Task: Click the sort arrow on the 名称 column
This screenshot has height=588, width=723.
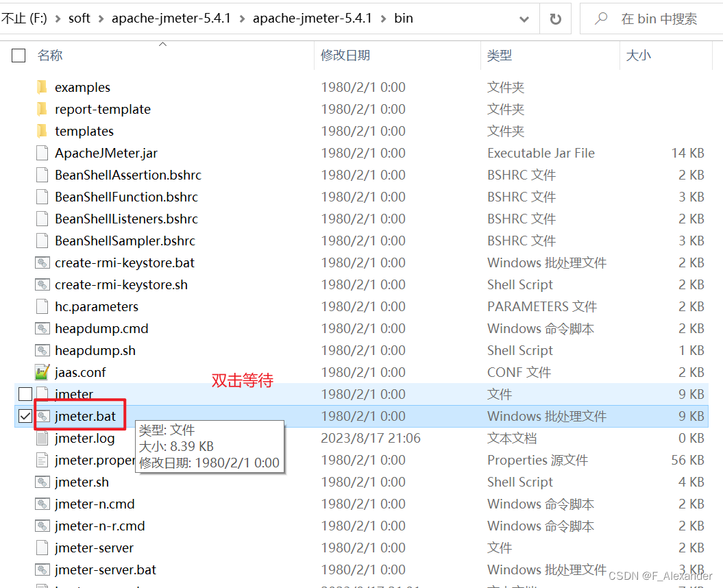Action: click(x=163, y=42)
